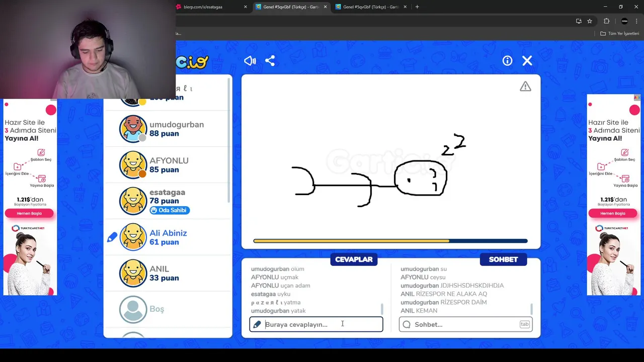Click 'umudogurban RİZESPOR DAİM' chat message

coord(443,303)
